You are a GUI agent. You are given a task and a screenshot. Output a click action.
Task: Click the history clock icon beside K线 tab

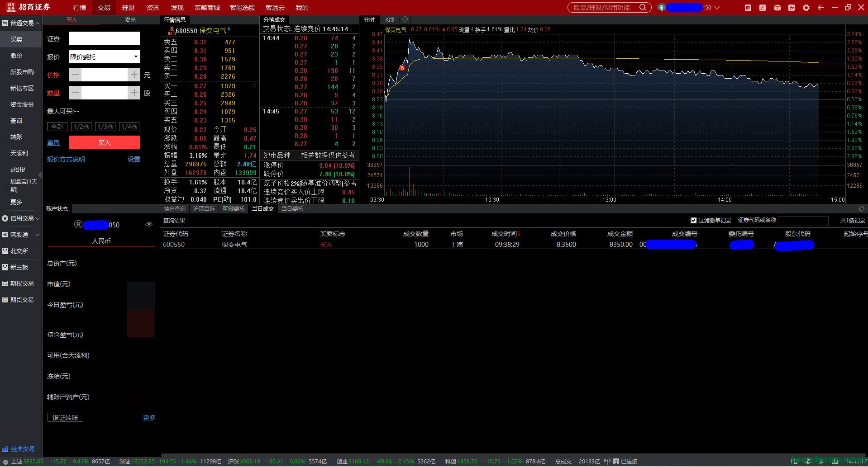pyautogui.click(x=405, y=19)
